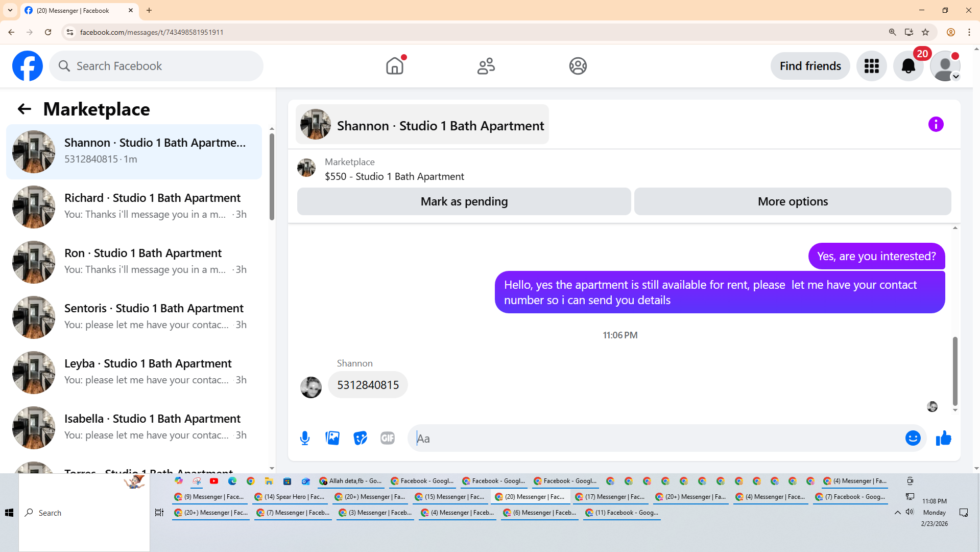
Task: Choose a sticker
Action: pos(360,438)
